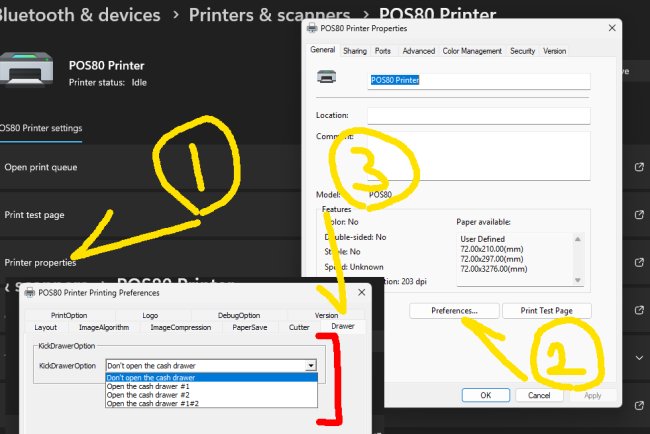Open the Version tab in Printing Preferences
The width and height of the screenshot is (650, 434).
click(x=326, y=315)
